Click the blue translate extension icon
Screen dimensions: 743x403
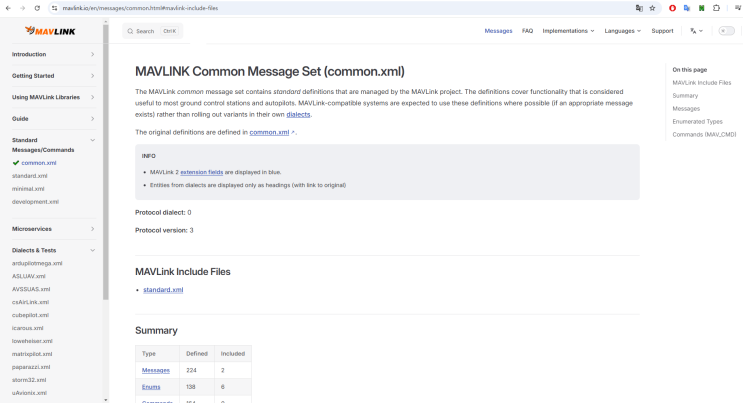(x=687, y=8)
